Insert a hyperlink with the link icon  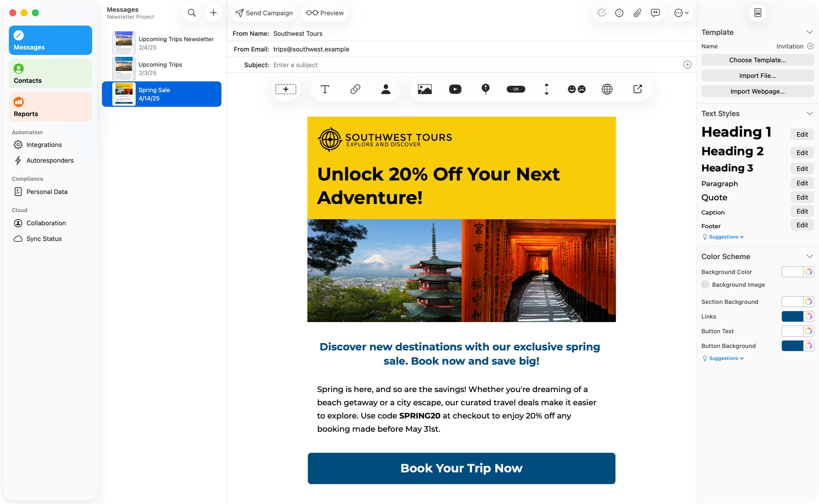tap(355, 89)
